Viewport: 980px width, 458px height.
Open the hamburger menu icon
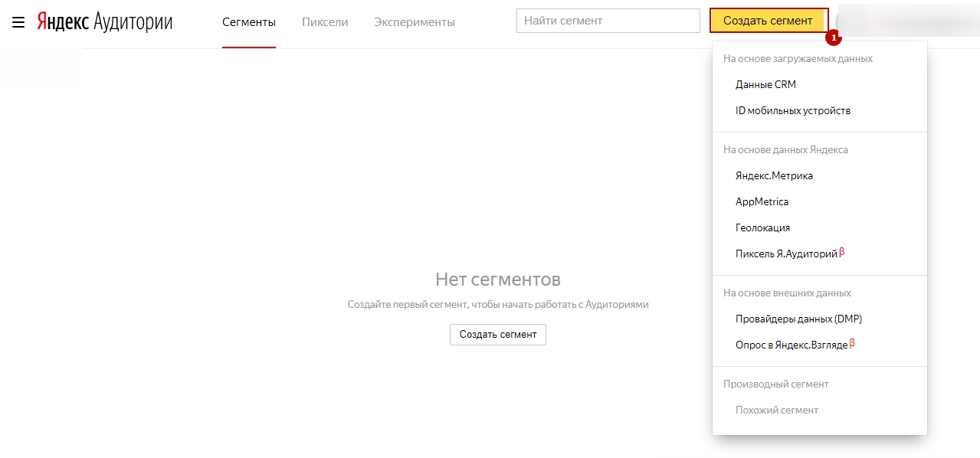(x=18, y=22)
